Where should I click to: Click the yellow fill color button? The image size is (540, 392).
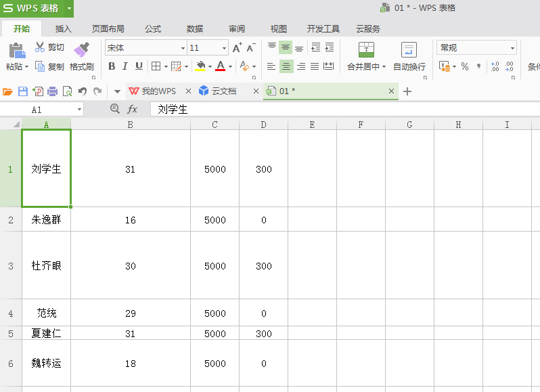200,66
